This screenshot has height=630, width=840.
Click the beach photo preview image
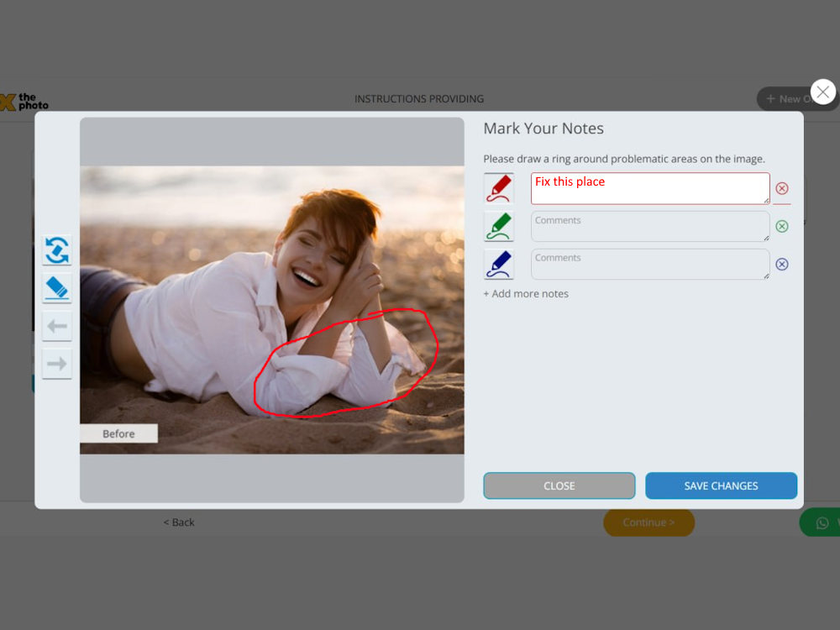coord(272,310)
